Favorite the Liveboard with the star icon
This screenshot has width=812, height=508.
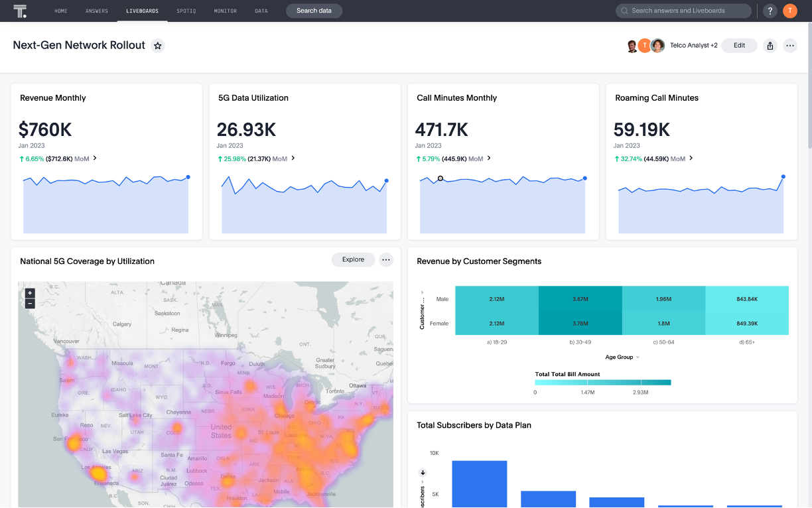[157, 46]
